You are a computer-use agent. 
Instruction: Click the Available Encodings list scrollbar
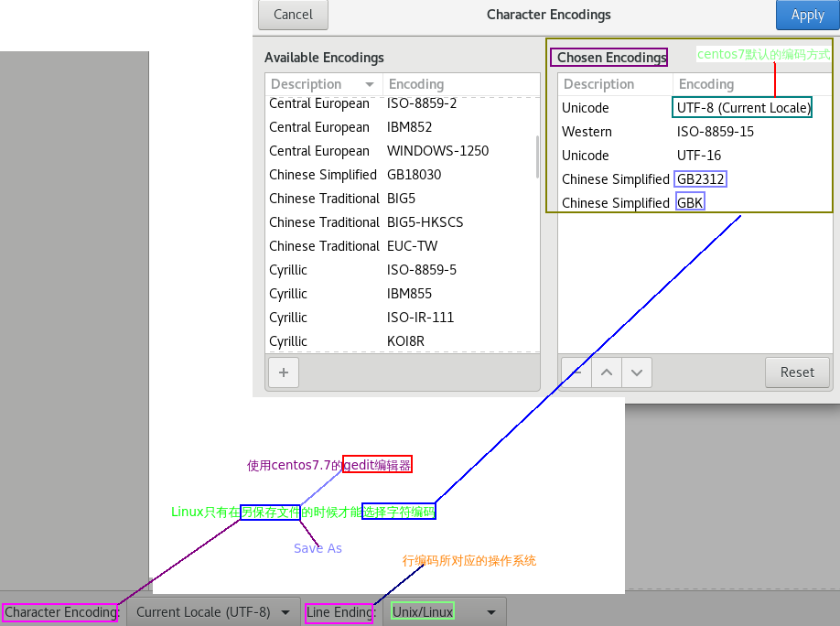pyautogui.click(x=537, y=156)
